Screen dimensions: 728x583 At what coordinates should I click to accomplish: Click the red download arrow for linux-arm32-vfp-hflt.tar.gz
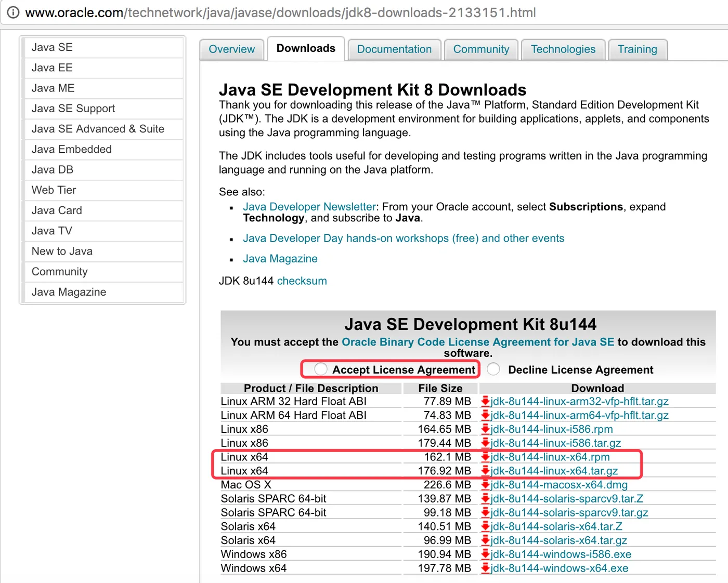pyautogui.click(x=486, y=401)
